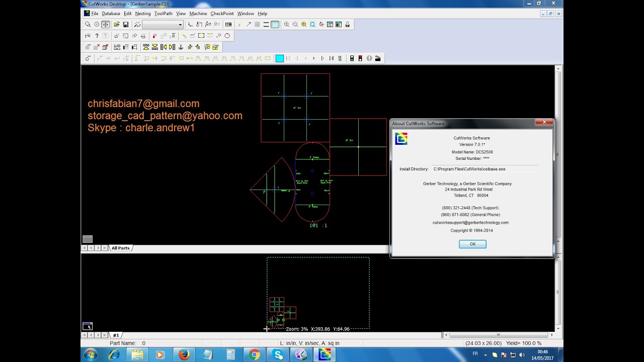Click the question mark help icon
Viewport: 644px width, 362px height.
coord(97,36)
